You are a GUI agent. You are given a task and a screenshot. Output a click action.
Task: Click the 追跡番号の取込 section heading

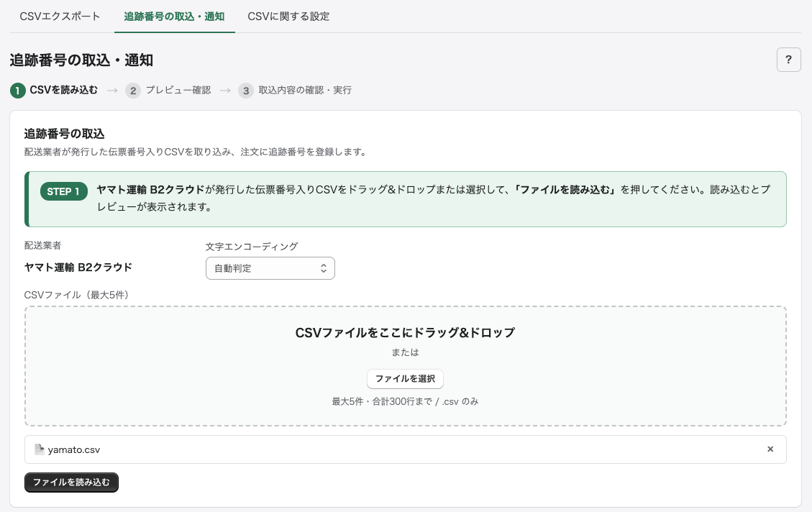pyautogui.click(x=64, y=134)
